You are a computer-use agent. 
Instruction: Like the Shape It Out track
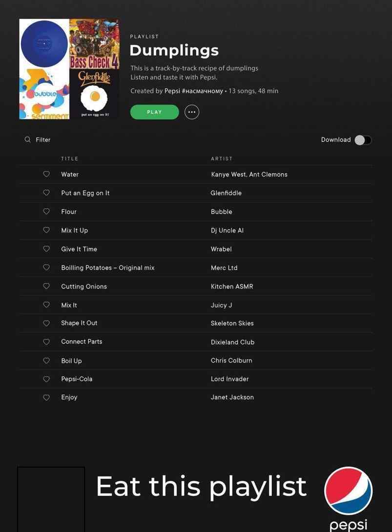[46, 323]
